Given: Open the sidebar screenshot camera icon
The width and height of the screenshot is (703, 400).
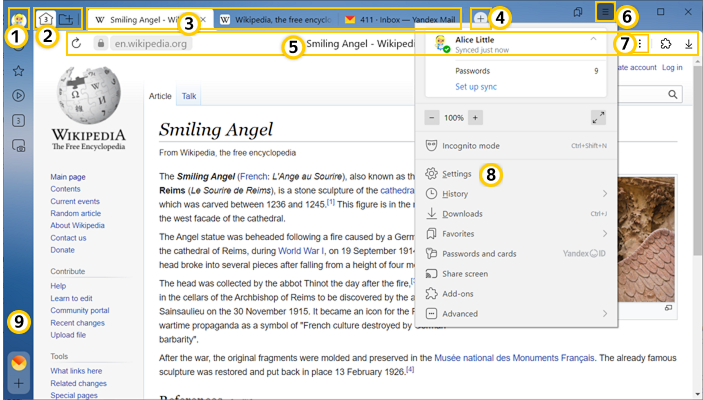Looking at the screenshot, I should (18, 146).
